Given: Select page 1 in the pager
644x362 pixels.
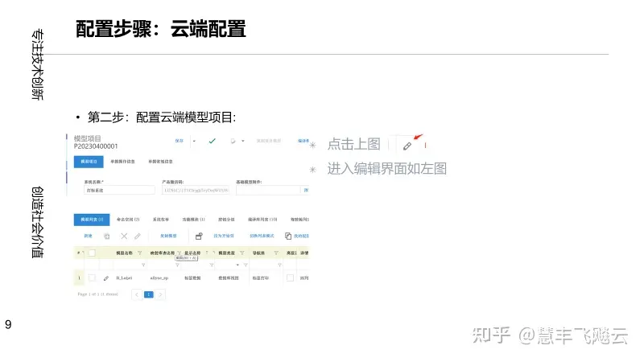Looking at the screenshot, I should [149, 294].
